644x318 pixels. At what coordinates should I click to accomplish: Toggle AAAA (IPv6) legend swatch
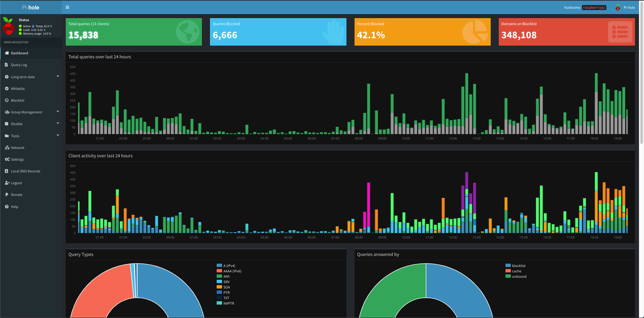tap(219, 271)
